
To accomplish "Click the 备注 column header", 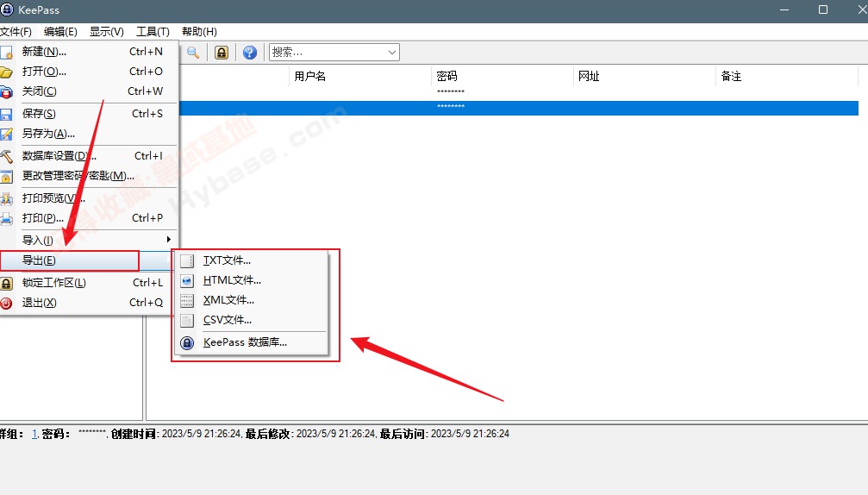I will tap(787, 76).
